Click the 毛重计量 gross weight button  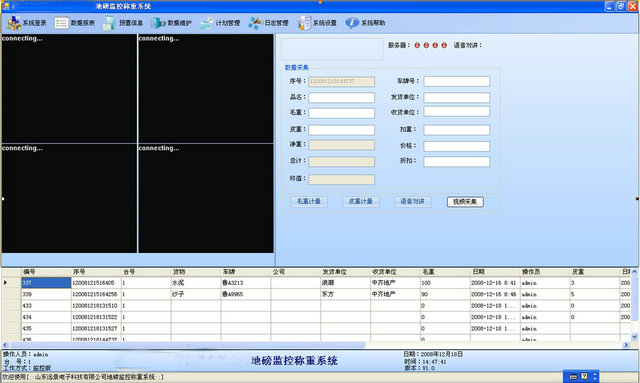309,201
